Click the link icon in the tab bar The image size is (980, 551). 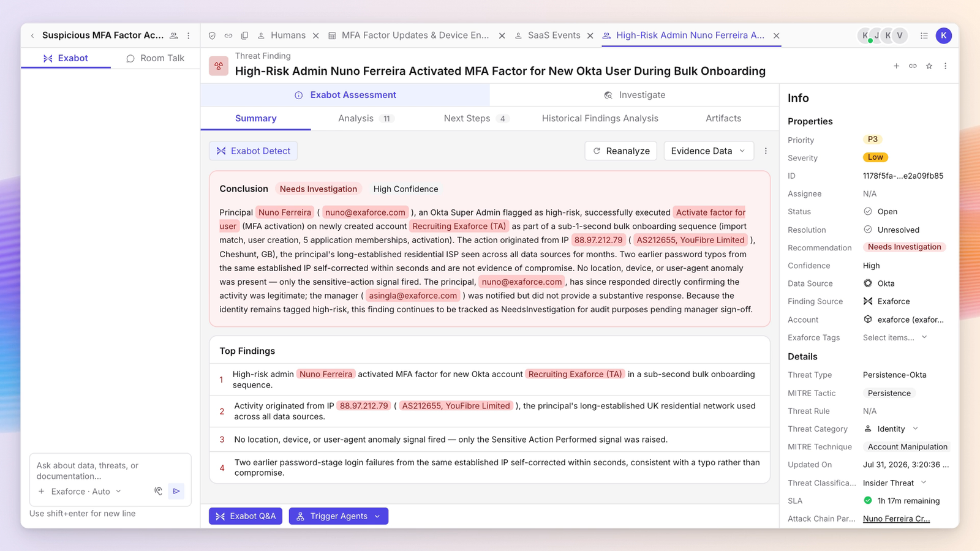tap(228, 36)
